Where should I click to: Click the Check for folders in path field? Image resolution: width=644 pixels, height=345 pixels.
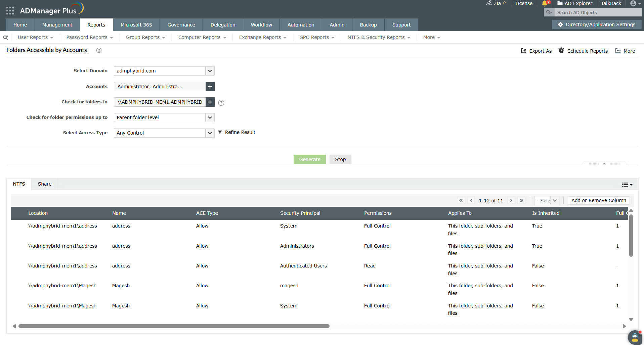160,102
